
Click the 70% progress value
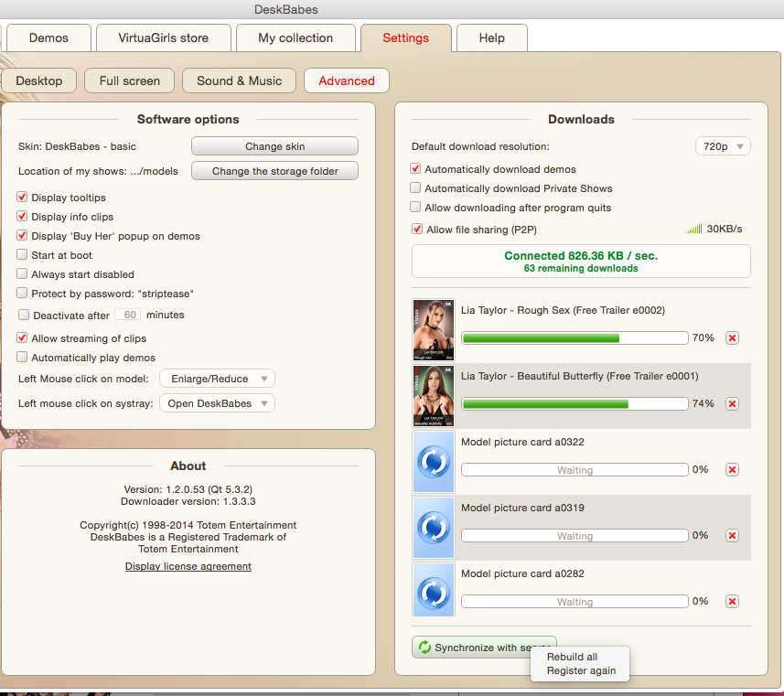[703, 338]
